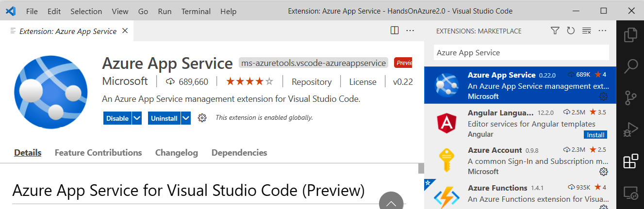Image resolution: width=644 pixels, height=209 pixels.
Task: Open the Source Control view
Action: coord(630,97)
